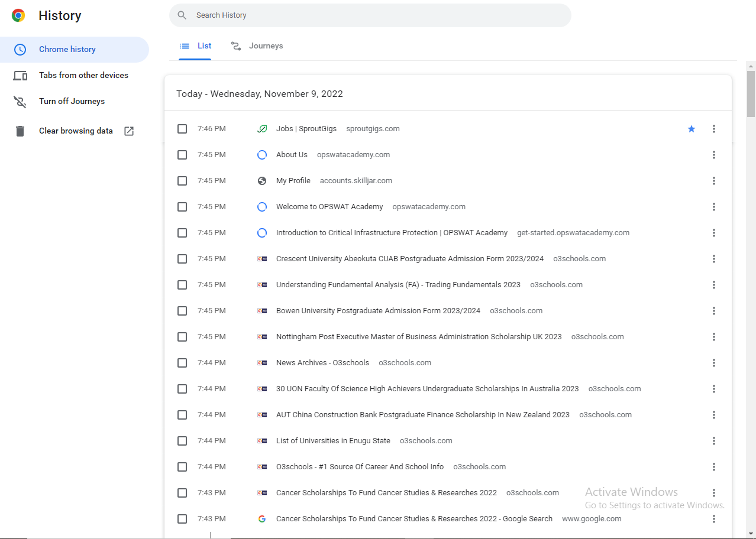The width and height of the screenshot is (756, 539).
Task: Open more actions for 30 UON Faculty entry
Action: click(x=714, y=389)
